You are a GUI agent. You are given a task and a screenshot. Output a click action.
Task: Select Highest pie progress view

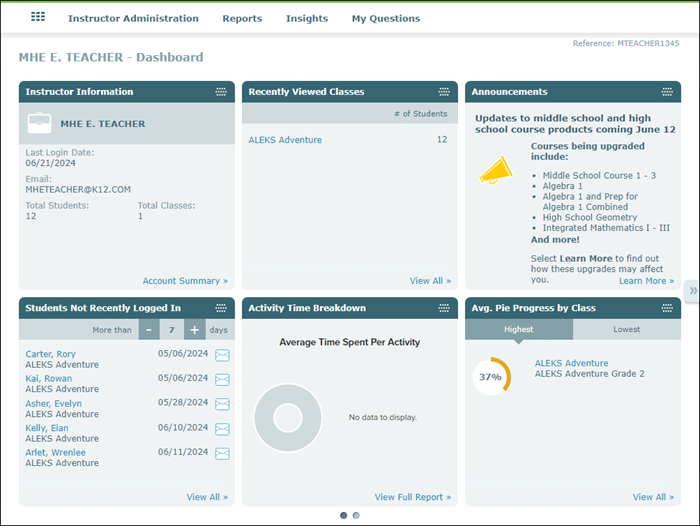pos(518,329)
